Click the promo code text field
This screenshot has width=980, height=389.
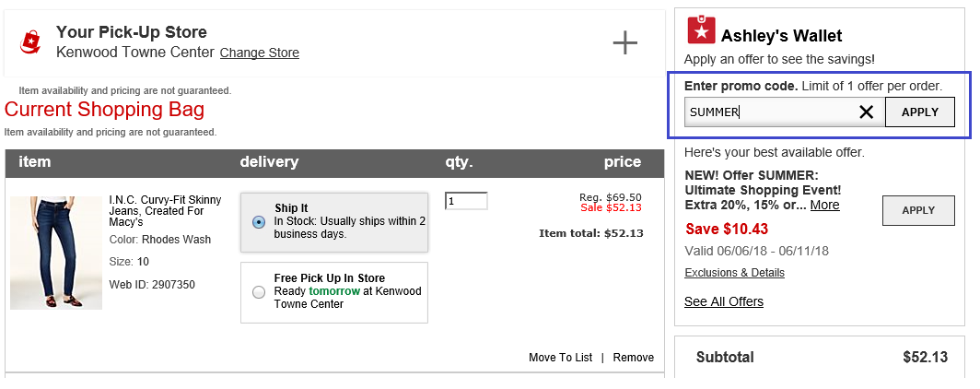coord(770,112)
